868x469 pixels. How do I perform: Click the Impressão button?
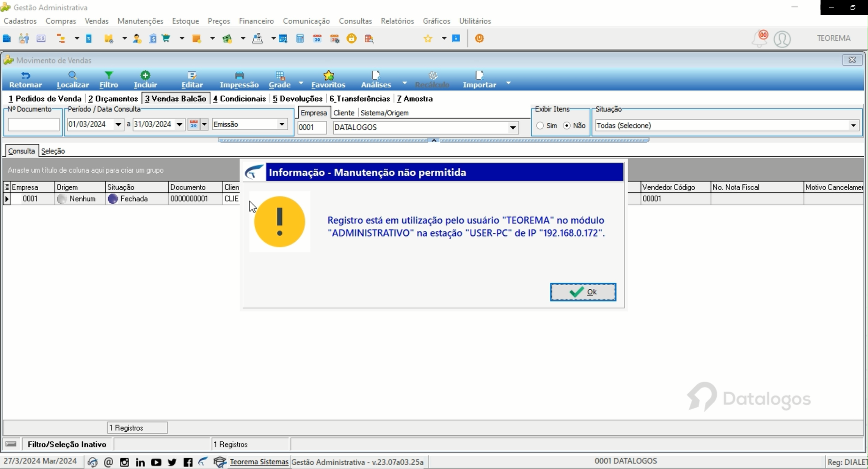pos(239,80)
